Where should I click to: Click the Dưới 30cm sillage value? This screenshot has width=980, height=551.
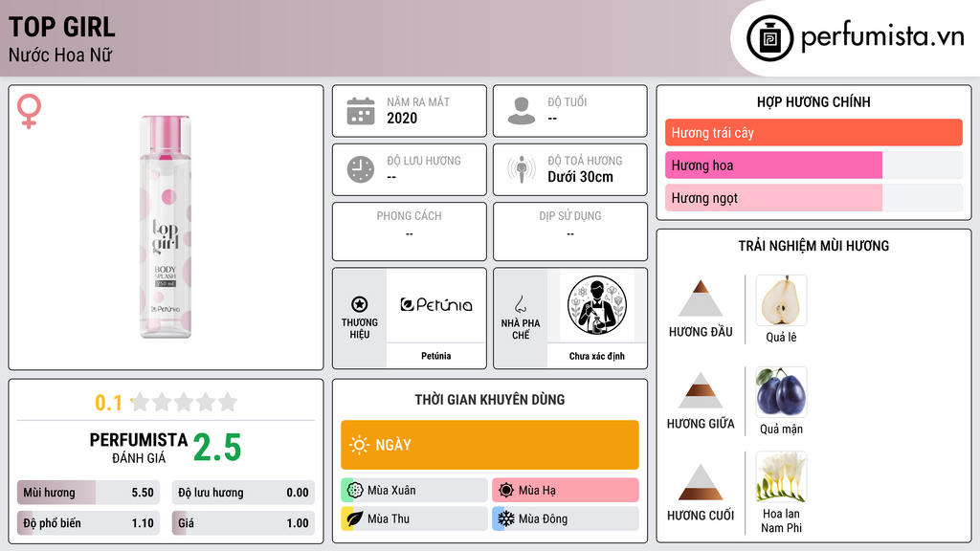580,177
